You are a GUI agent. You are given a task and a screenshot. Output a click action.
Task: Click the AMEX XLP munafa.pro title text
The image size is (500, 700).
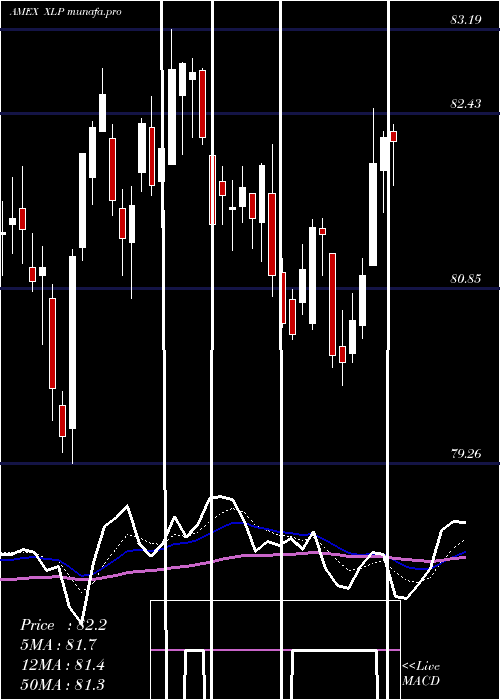(66, 12)
